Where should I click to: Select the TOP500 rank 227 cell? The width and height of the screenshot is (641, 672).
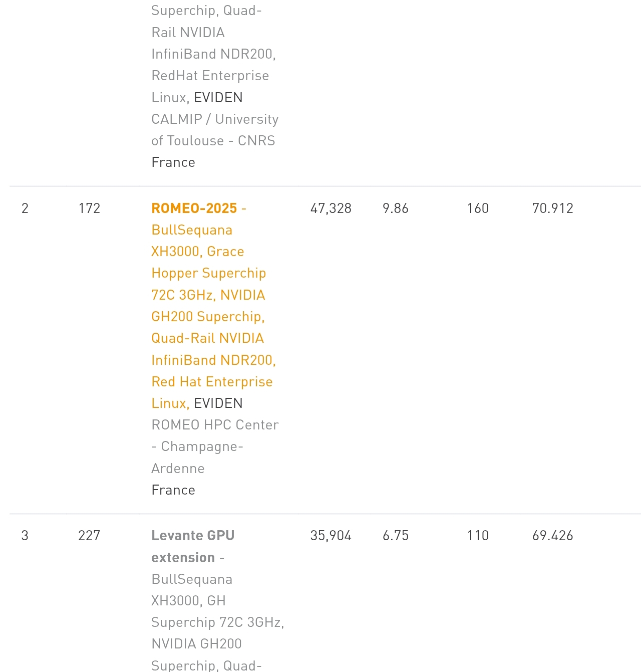click(x=89, y=536)
